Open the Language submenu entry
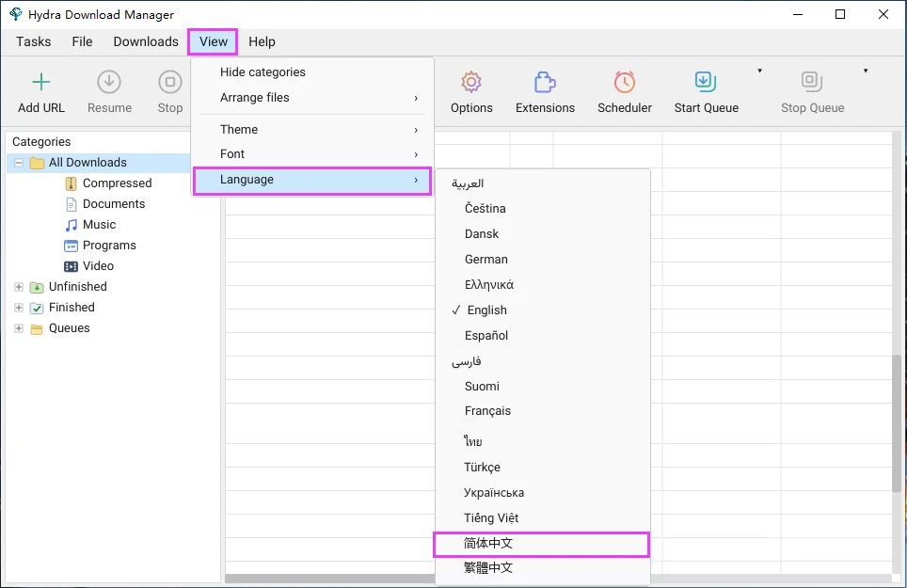 tap(312, 180)
